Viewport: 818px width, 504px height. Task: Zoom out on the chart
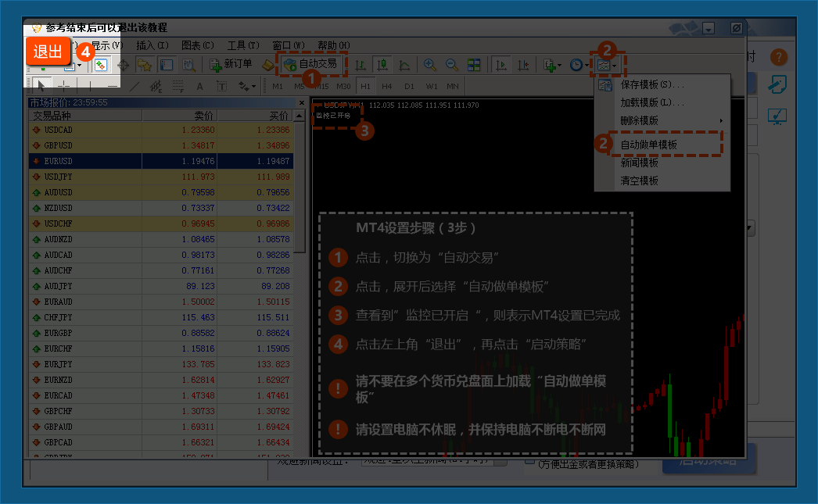point(452,65)
